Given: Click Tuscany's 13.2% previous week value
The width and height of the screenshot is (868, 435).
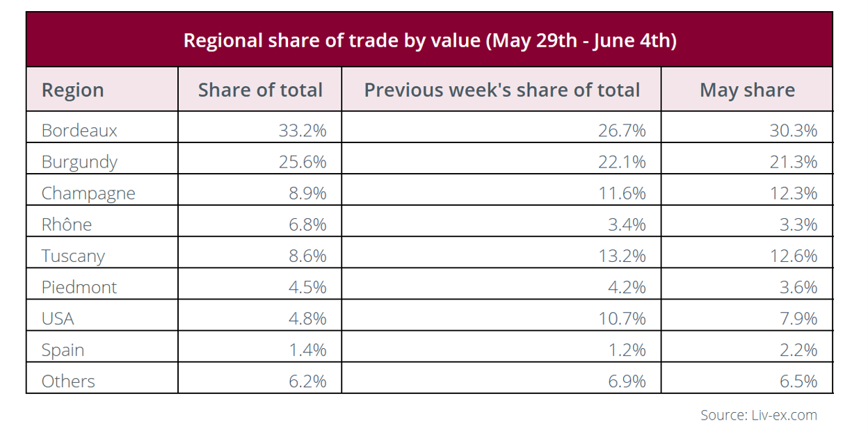Looking at the screenshot, I should pyautogui.click(x=622, y=256).
